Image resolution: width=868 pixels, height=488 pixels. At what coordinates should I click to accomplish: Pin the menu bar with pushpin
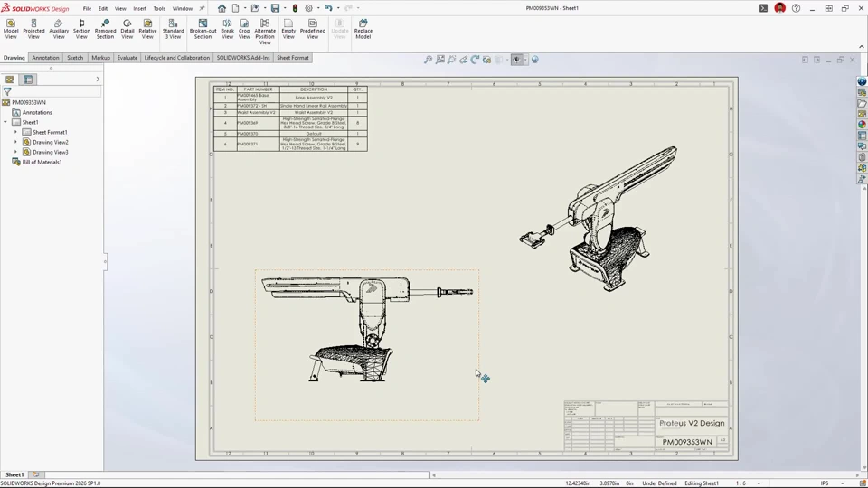click(x=202, y=8)
